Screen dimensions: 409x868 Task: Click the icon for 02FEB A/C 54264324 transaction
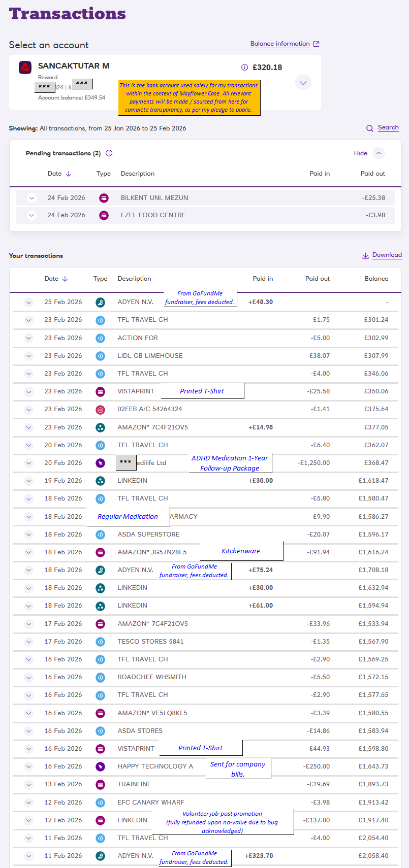coord(101,410)
